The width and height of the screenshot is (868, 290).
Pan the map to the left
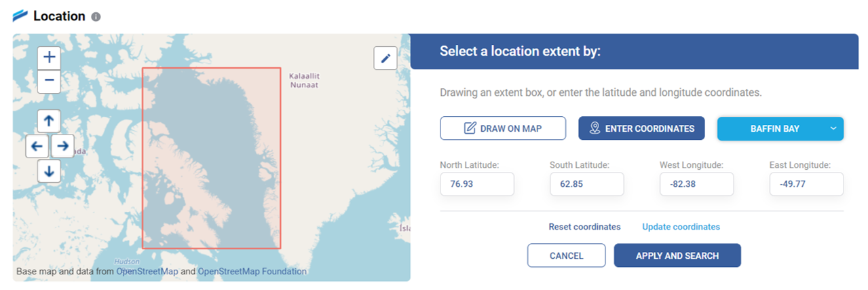coord(37,145)
